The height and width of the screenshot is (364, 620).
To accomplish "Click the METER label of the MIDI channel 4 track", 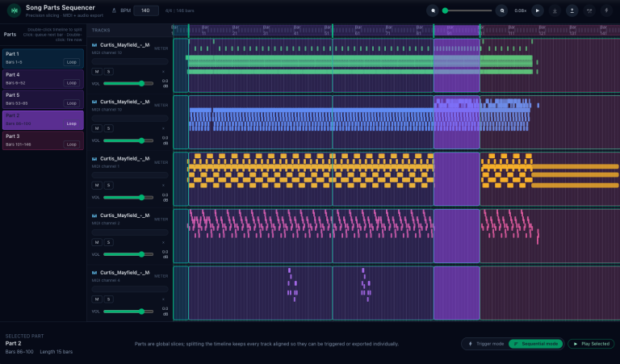I will pyautogui.click(x=161, y=276).
